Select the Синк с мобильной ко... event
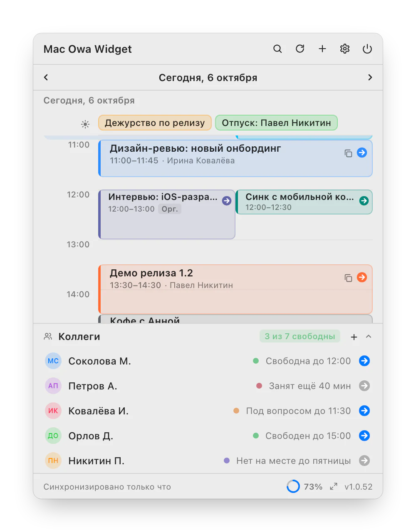The height and width of the screenshot is (532, 416). coord(304,202)
